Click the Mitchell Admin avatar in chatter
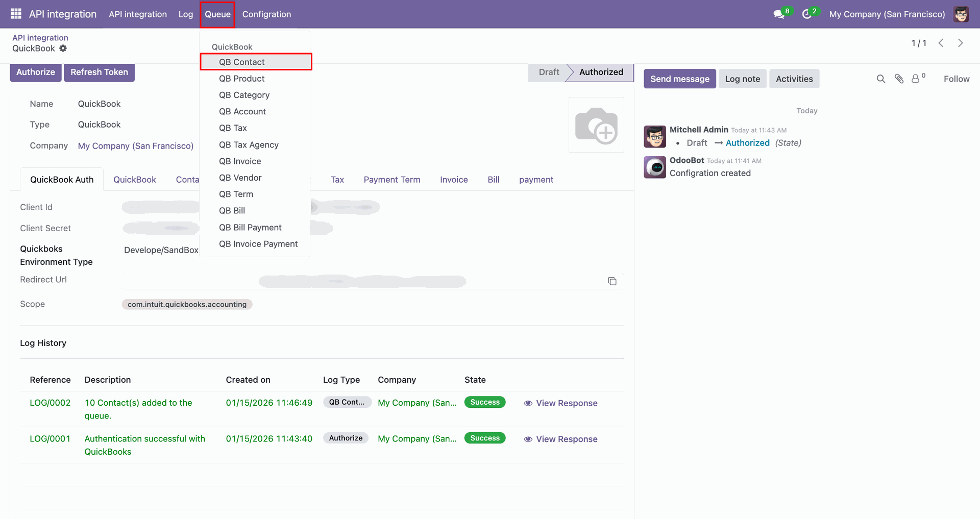 point(655,136)
